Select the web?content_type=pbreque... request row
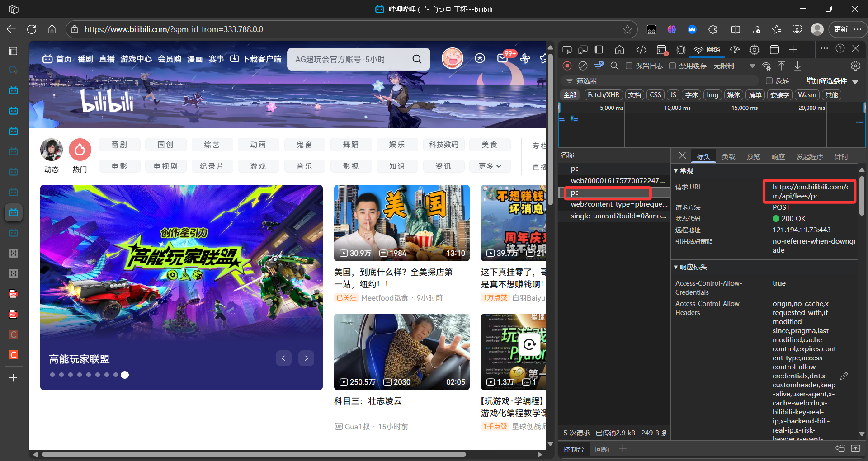868x461 pixels. coord(614,204)
